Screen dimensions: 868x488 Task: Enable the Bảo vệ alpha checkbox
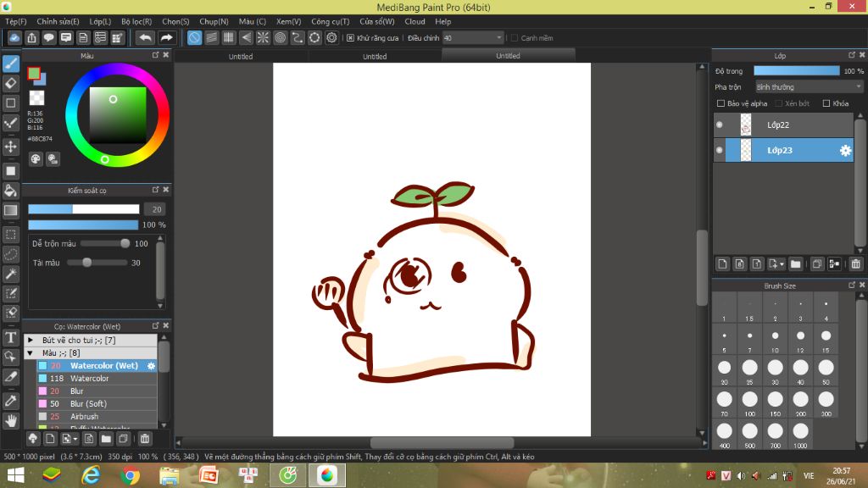tap(721, 103)
